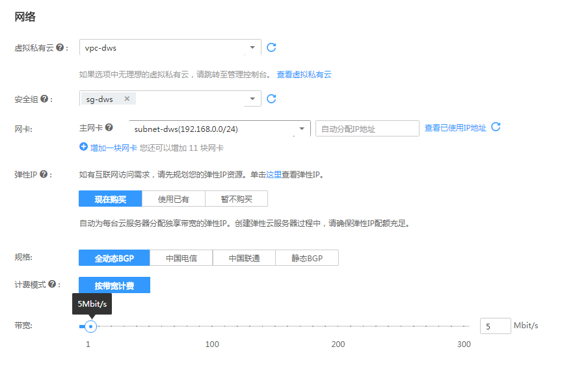Click the 查看虚拟私有云 link
This screenshot has width=588, height=375.
click(x=304, y=74)
